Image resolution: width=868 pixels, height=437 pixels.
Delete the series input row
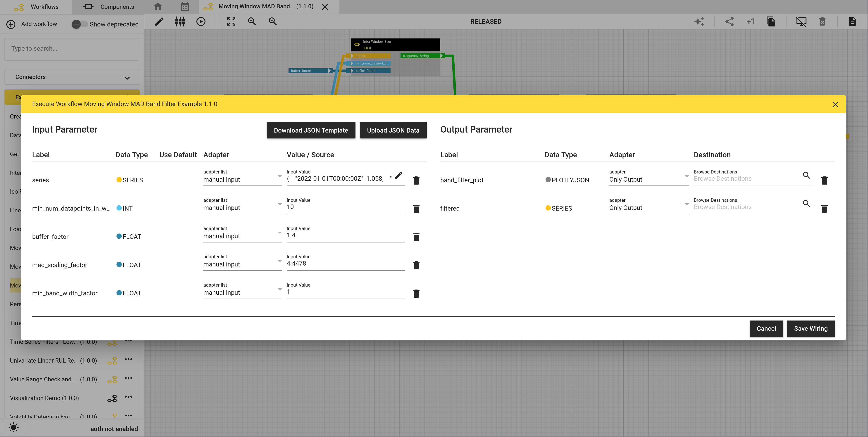[416, 180]
